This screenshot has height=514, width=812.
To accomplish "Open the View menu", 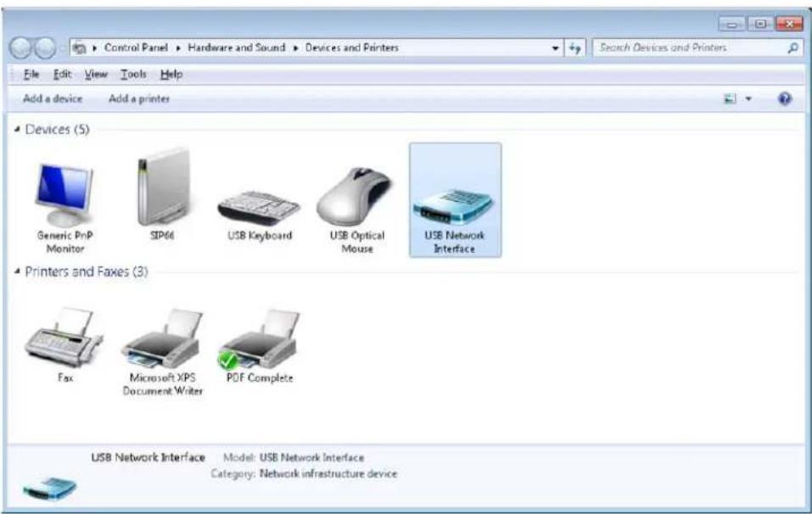I will coord(96,75).
